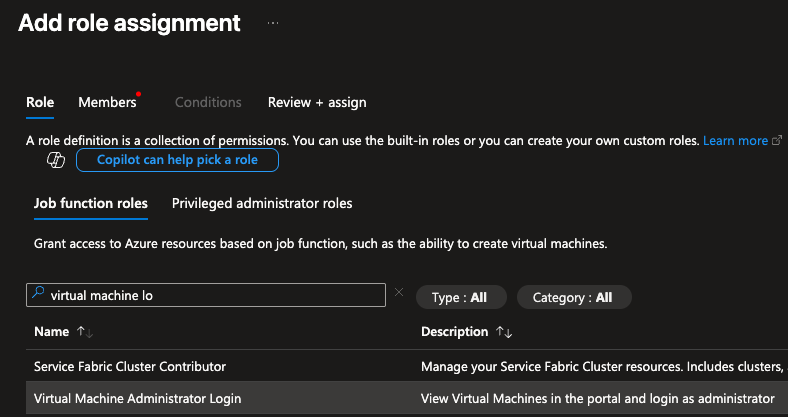Open the Members tab
This screenshot has height=417, width=788.
pos(107,102)
